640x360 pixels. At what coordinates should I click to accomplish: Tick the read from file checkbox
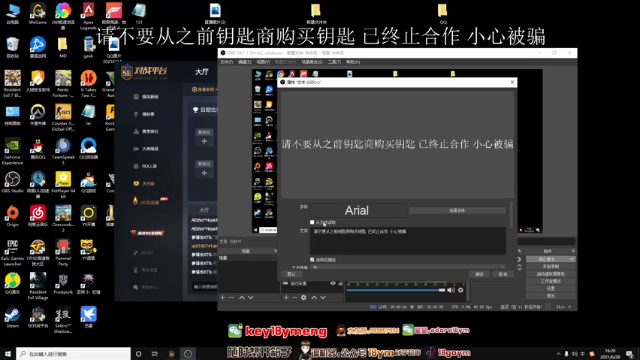(x=312, y=222)
